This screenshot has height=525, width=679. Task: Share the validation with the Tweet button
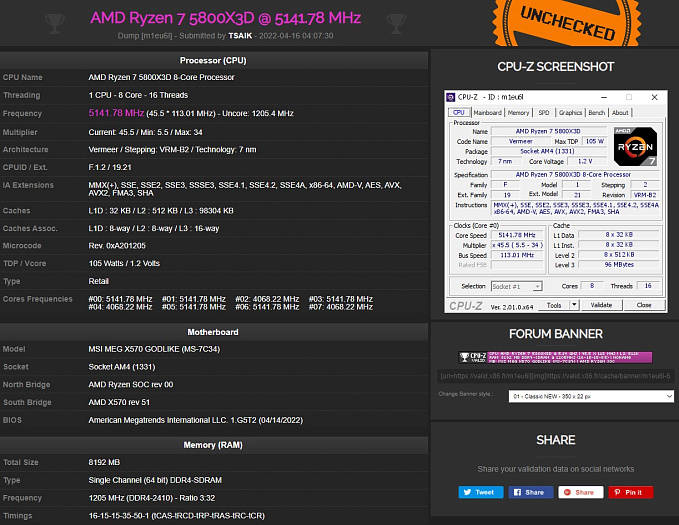click(x=481, y=492)
